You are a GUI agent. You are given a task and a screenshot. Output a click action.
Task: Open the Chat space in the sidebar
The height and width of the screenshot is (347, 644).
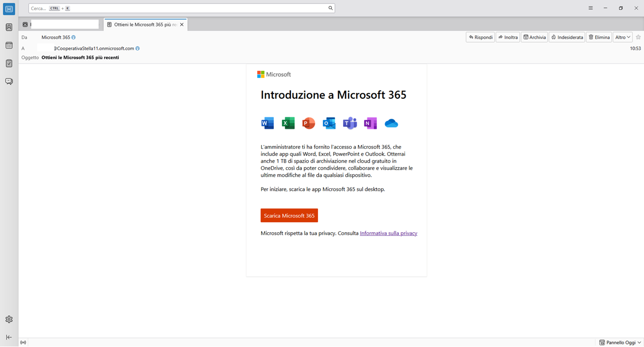point(9,82)
